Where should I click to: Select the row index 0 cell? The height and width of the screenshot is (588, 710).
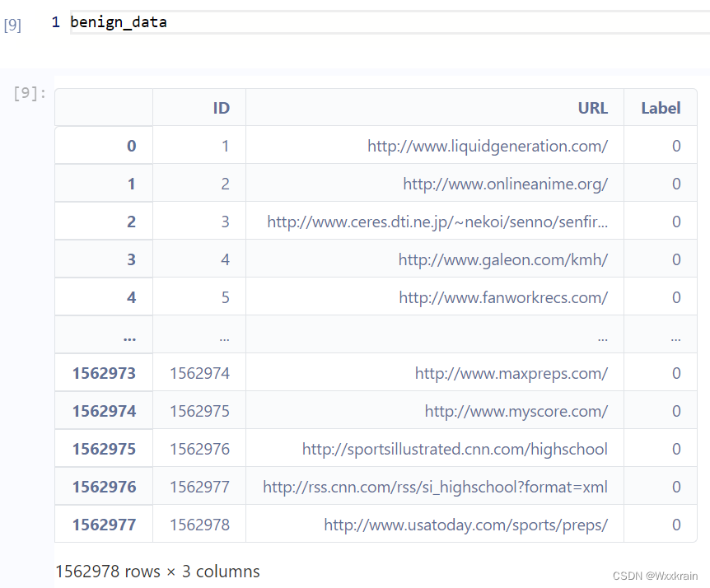(104, 146)
